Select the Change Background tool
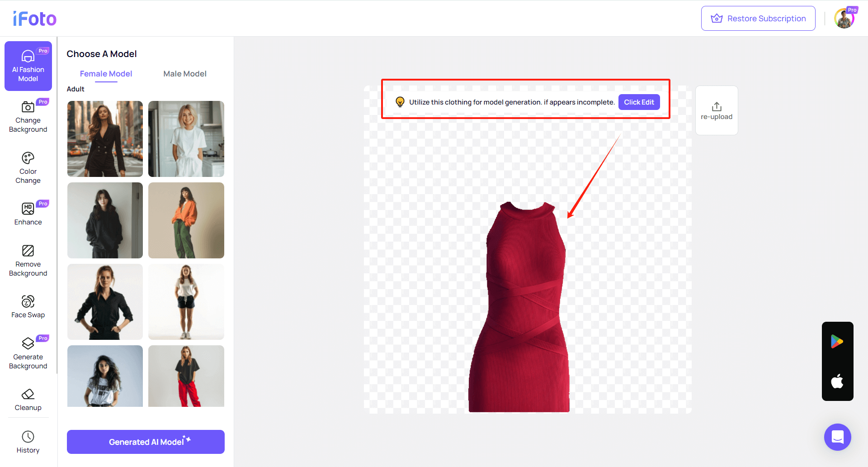Viewport: 868px width, 467px height. (28, 117)
